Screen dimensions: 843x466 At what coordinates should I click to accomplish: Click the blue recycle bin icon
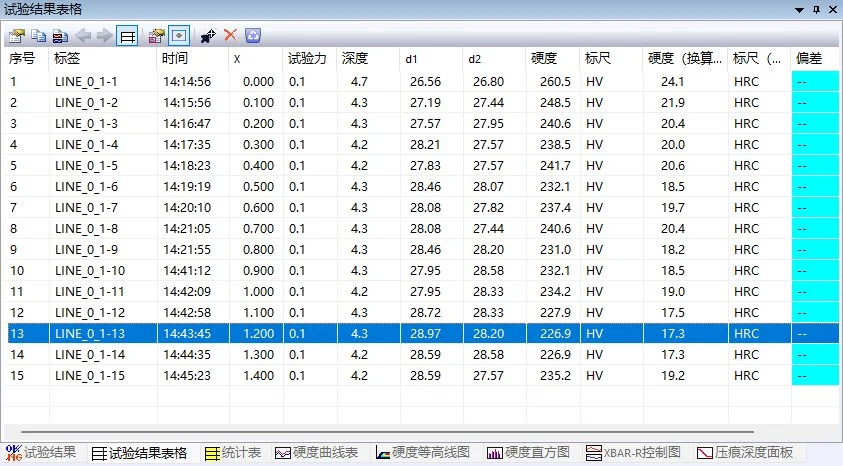pyautogui.click(x=253, y=36)
